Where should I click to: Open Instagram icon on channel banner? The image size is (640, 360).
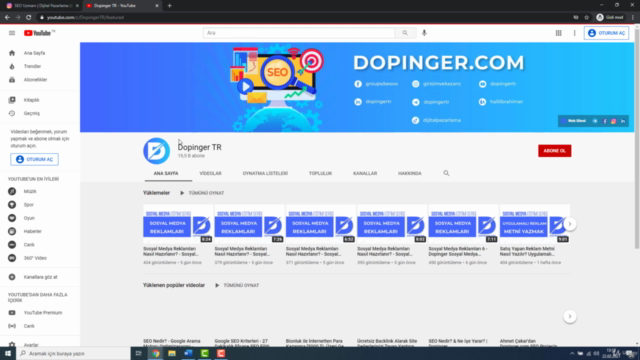click(x=613, y=121)
